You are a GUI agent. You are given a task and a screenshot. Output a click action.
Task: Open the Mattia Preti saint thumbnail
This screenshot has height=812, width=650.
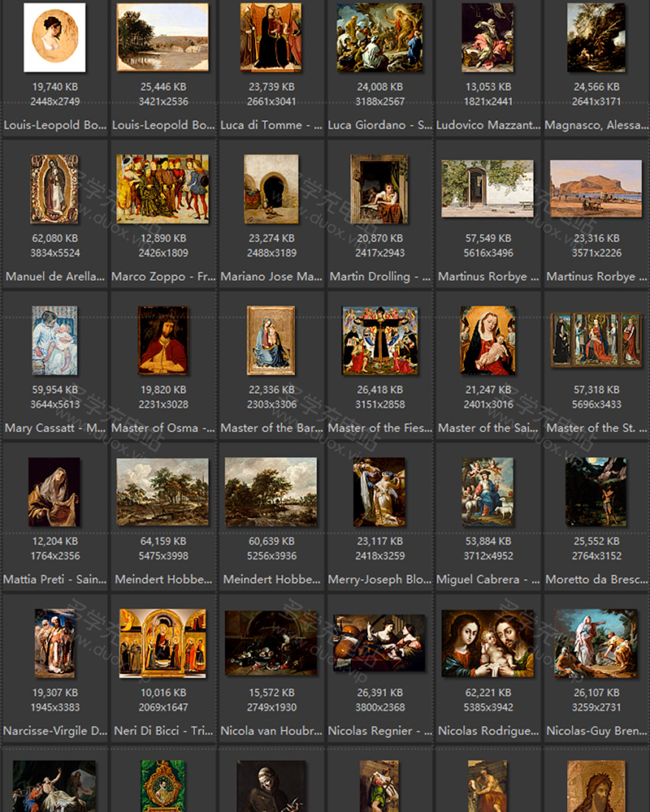coord(54,492)
